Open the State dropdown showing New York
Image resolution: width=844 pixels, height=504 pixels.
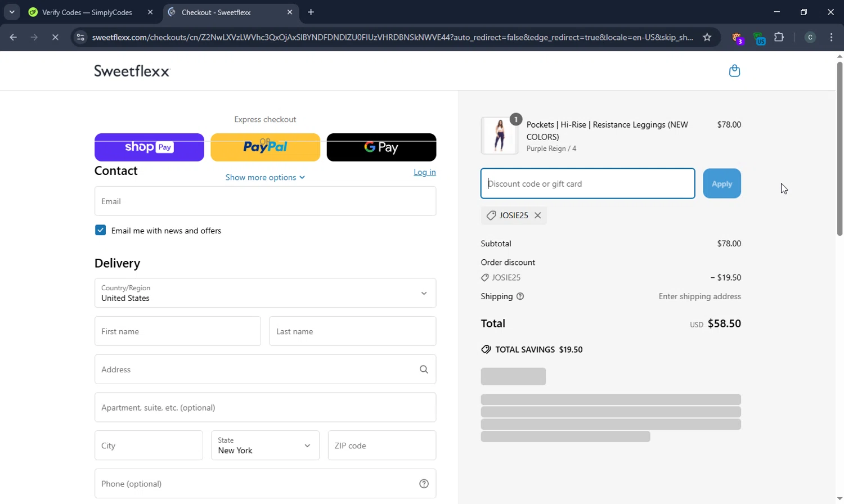265,445
